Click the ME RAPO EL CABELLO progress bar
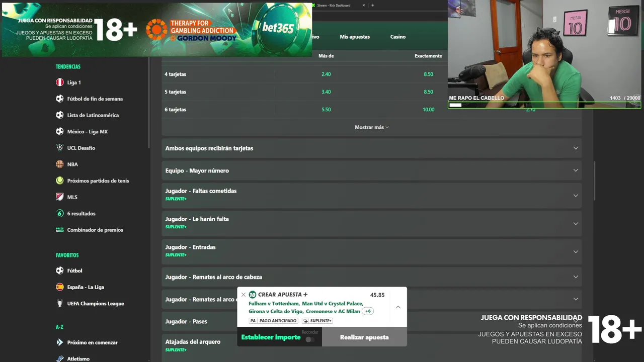 pos(544,105)
